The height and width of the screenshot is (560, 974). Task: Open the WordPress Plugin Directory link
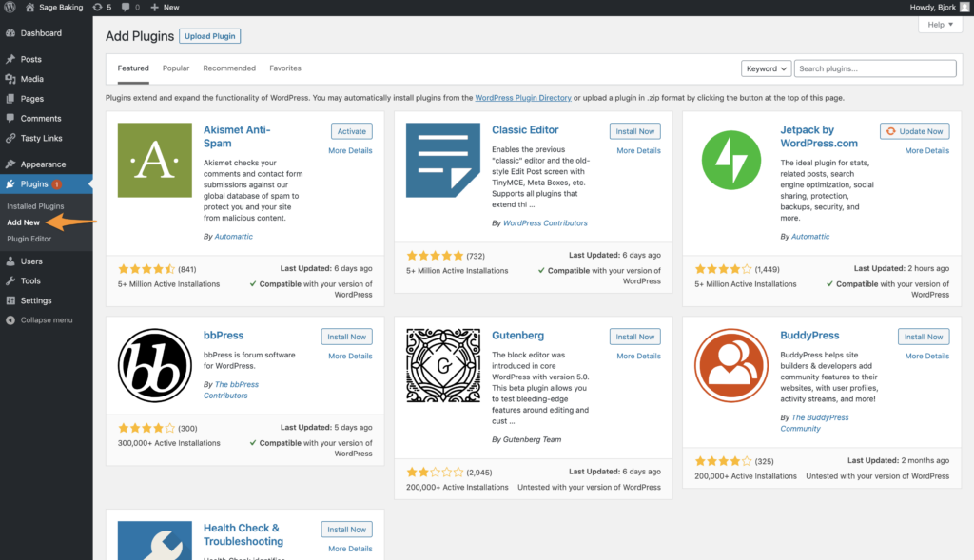point(523,98)
